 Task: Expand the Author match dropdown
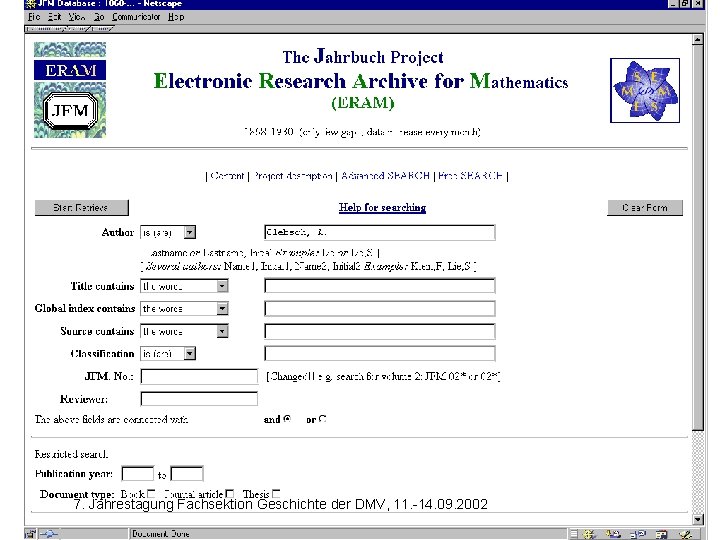tap(190, 233)
